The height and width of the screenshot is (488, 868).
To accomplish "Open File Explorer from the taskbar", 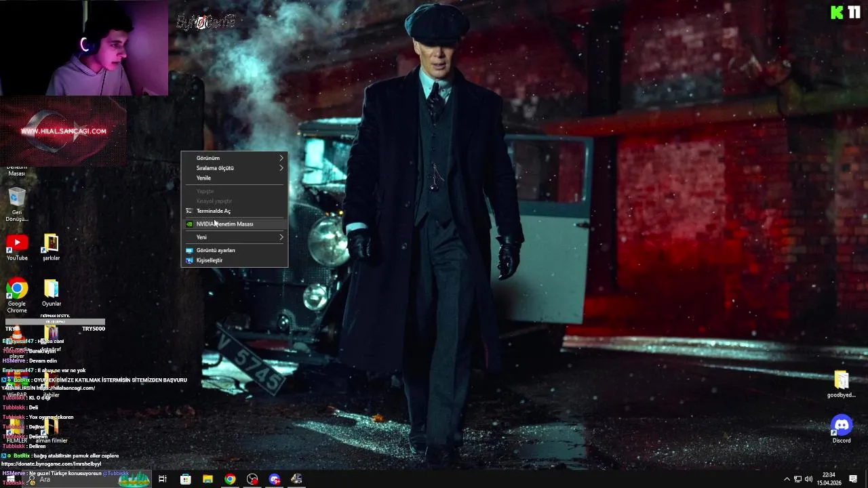I will click(208, 479).
